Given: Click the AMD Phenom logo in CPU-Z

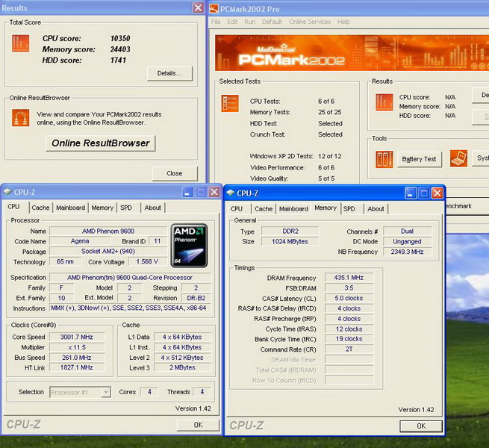Looking at the screenshot, I should pos(189,245).
